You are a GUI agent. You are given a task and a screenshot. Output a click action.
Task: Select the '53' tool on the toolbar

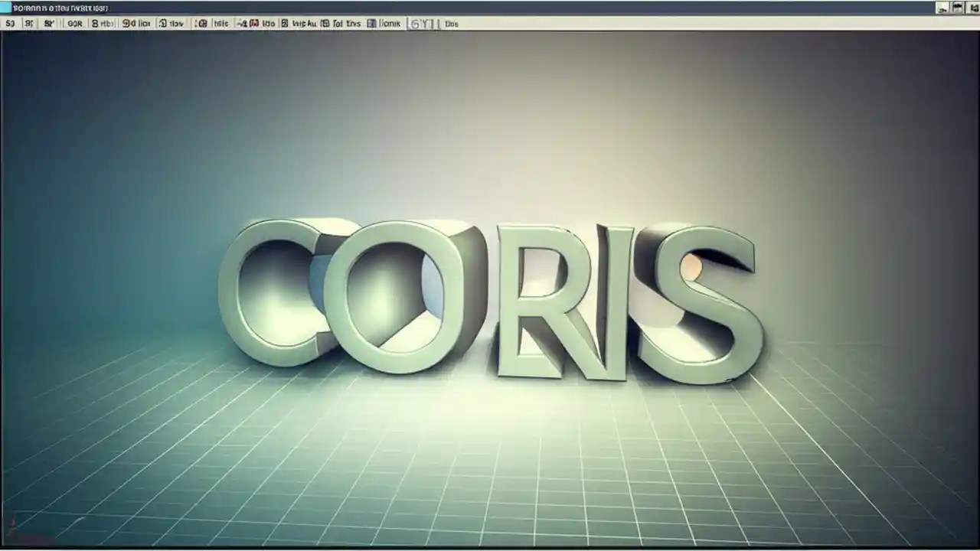click(x=11, y=24)
